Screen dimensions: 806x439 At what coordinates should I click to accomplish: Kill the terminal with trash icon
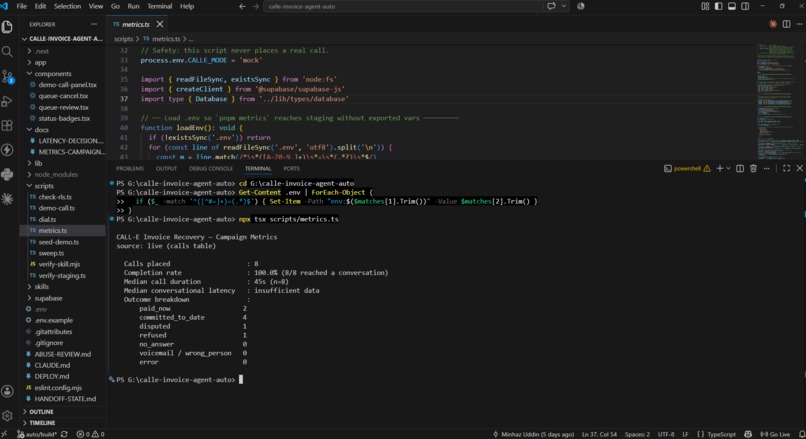click(x=753, y=169)
